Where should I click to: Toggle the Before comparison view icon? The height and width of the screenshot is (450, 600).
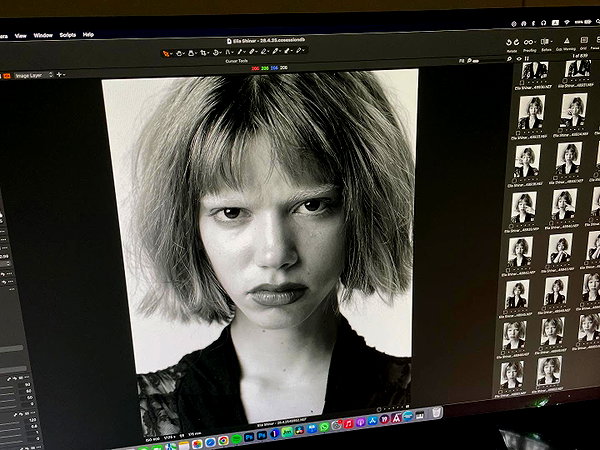545,41
